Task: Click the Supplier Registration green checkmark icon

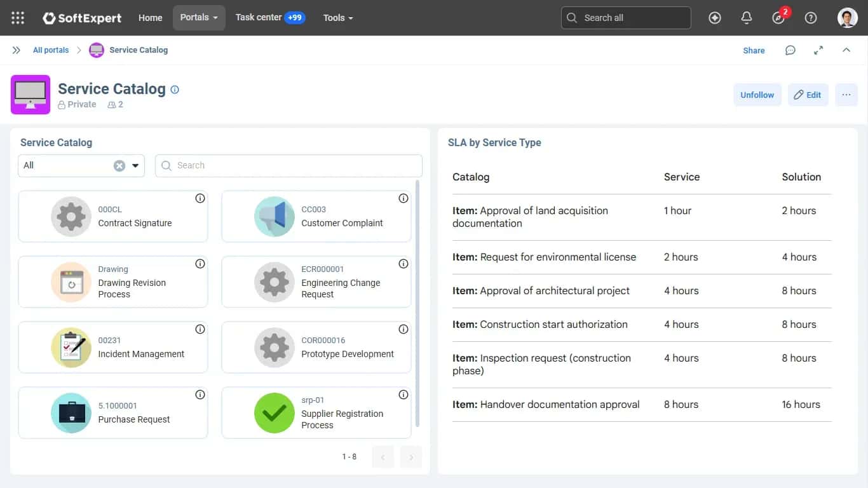Action: pos(275,413)
